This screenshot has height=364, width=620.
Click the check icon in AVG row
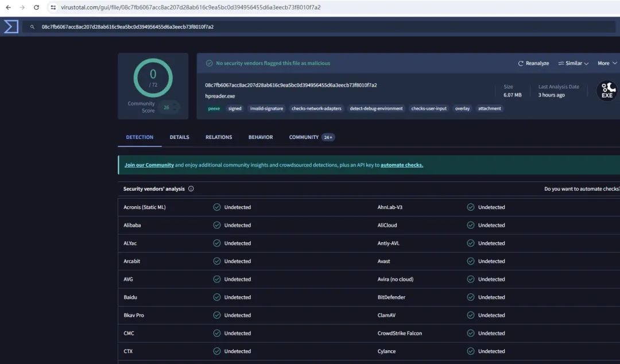[216, 280]
